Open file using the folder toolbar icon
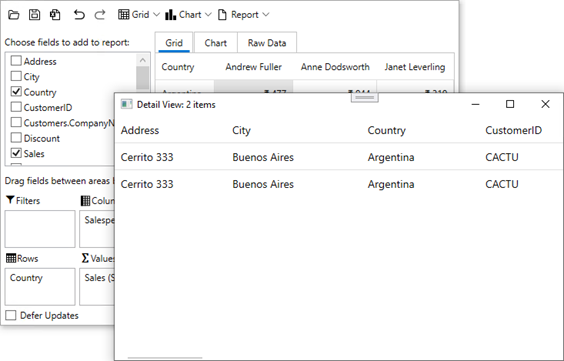 [14, 15]
